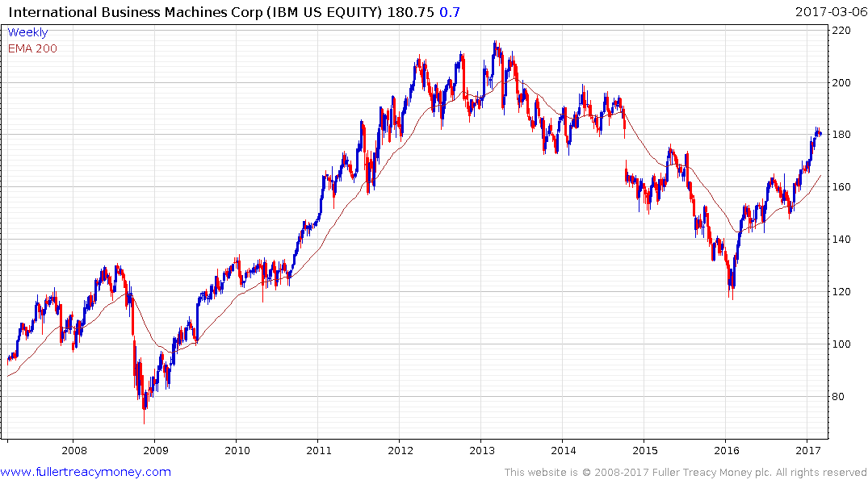Click the www.fullertreacymoney.com link

[x=86, y=473]
